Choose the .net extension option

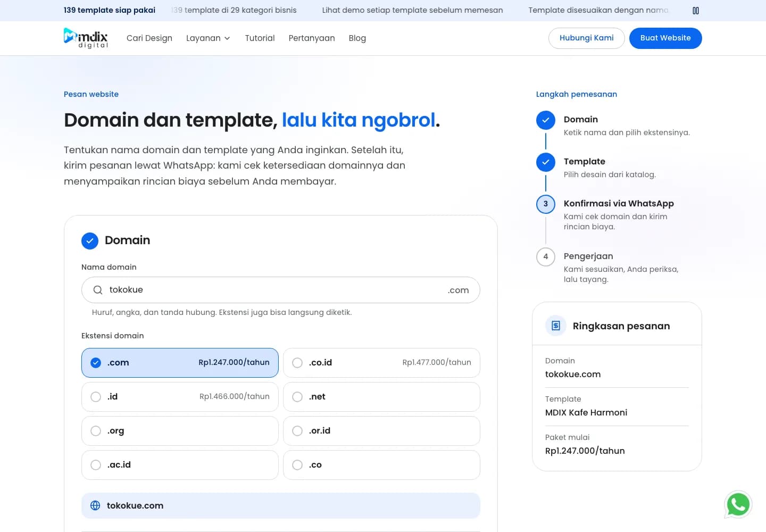tap(381, 397)
